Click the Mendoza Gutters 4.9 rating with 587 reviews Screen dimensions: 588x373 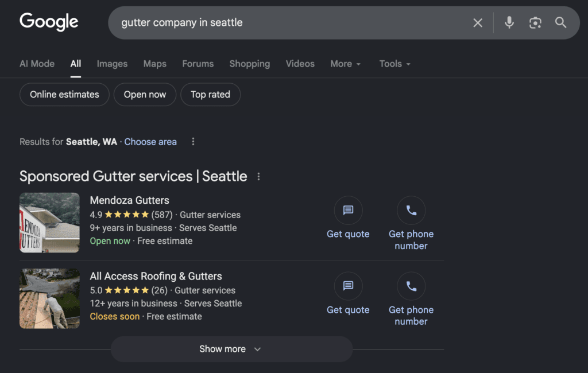131,215
